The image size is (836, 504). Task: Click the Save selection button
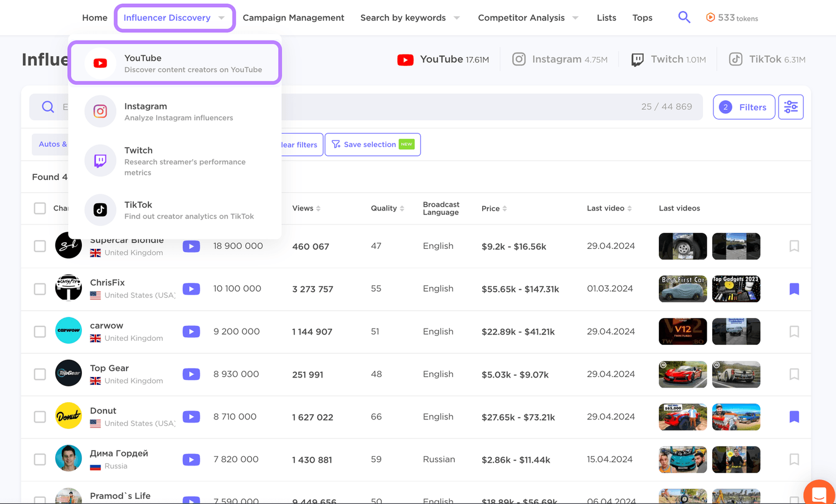[x=372, y=144]
